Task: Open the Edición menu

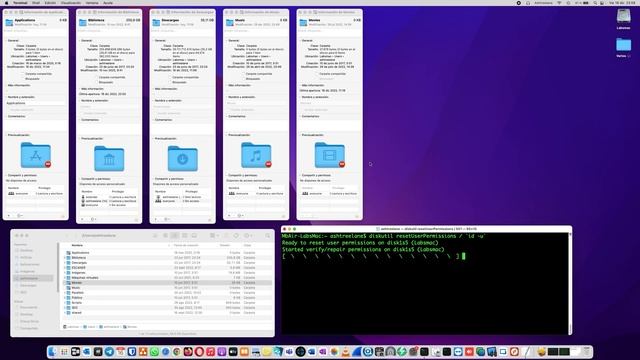Action: tap(50, 3)
